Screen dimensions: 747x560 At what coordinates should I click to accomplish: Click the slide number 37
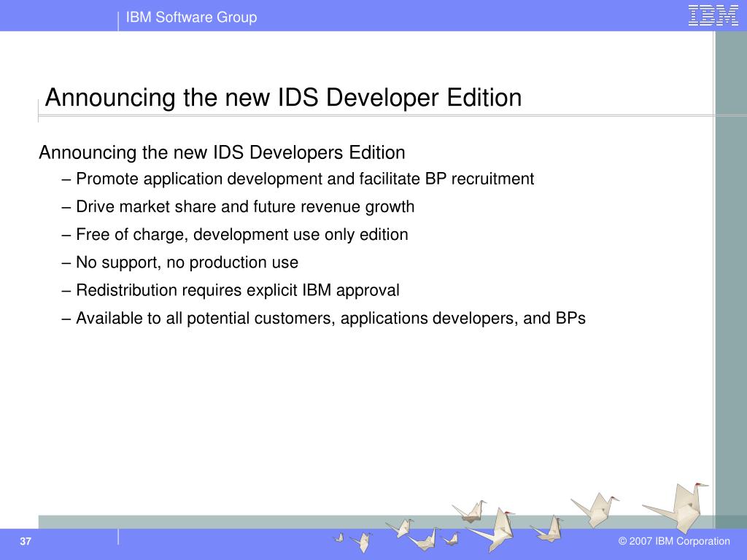26,542
